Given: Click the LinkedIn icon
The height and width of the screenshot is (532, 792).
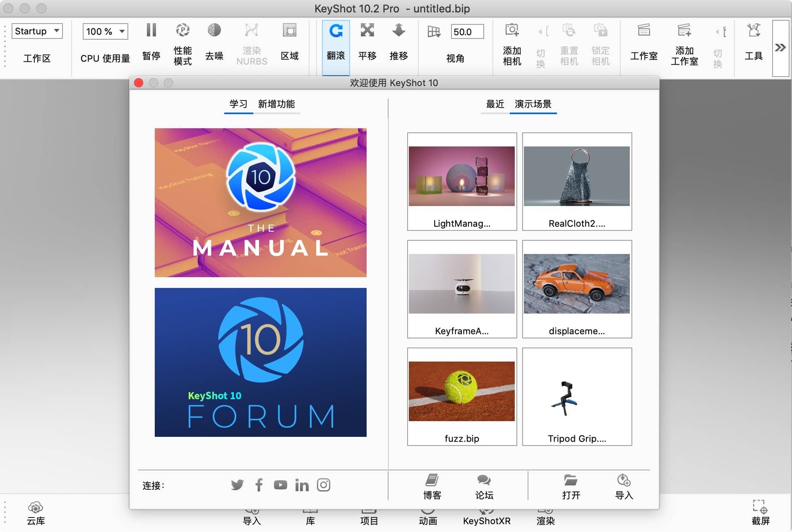Looking at the screenshot, I should (302, 485).
